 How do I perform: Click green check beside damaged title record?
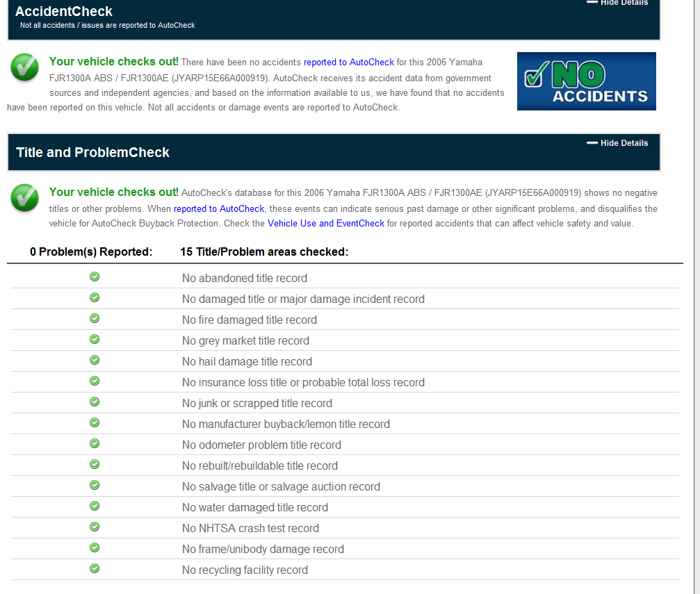pyautogui.click(x=95, y=297)
